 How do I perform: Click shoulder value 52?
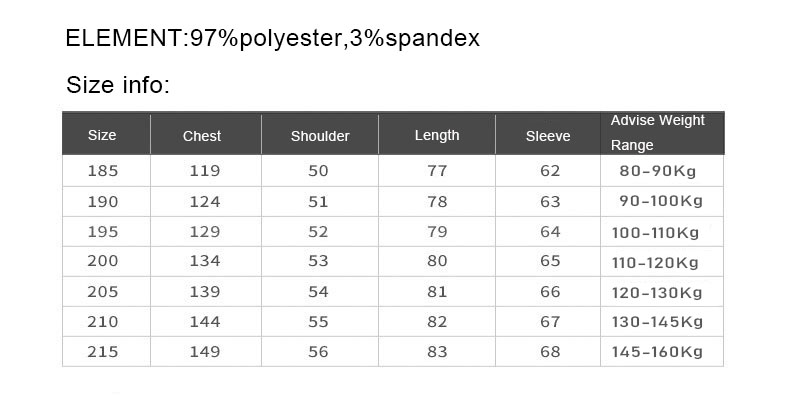point(318,231)
